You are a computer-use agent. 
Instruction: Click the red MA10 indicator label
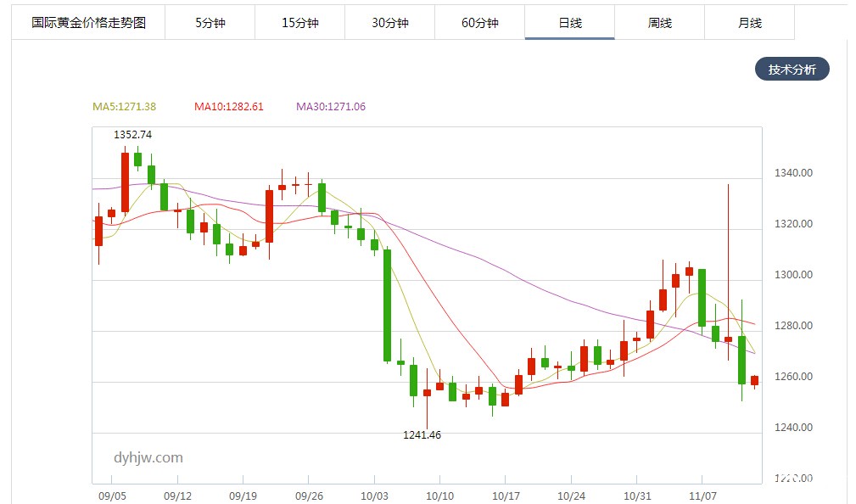[x=228, y=107]
